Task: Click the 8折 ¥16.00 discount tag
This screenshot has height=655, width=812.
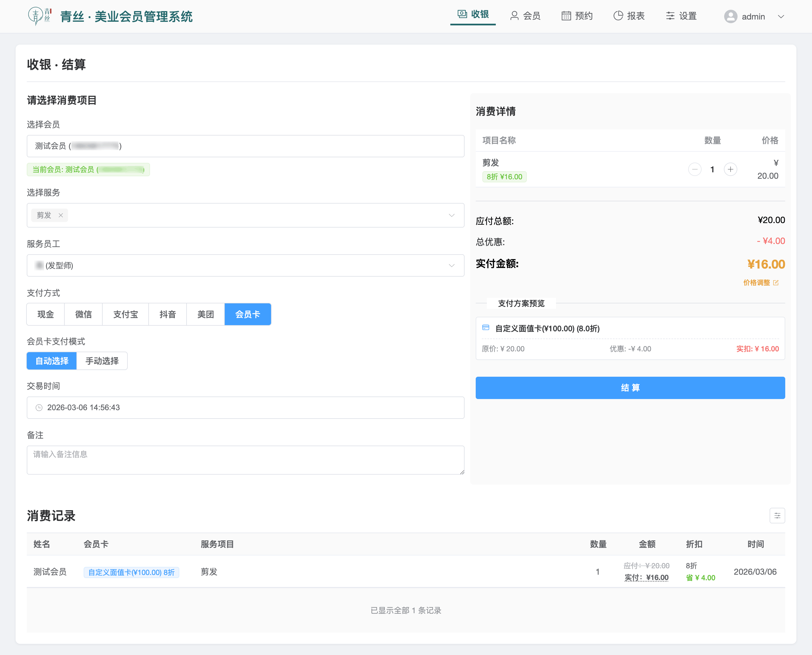Action: (x=504, y=177)
